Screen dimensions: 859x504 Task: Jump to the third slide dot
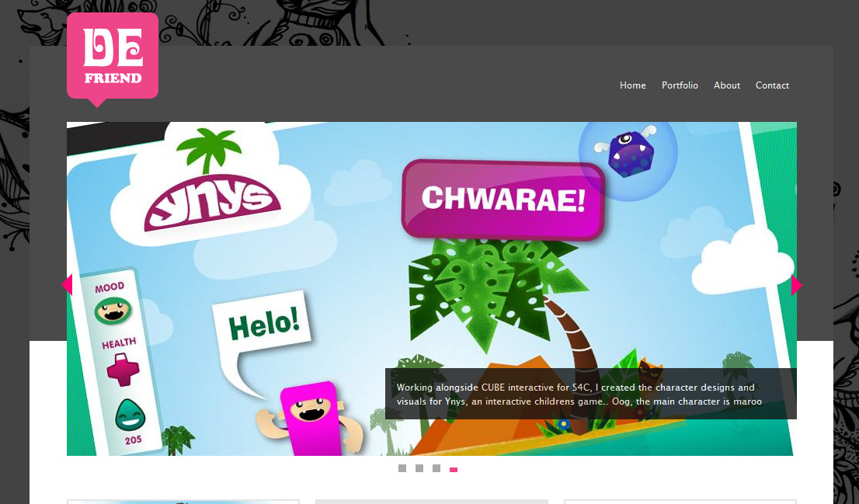coord(436,468)
